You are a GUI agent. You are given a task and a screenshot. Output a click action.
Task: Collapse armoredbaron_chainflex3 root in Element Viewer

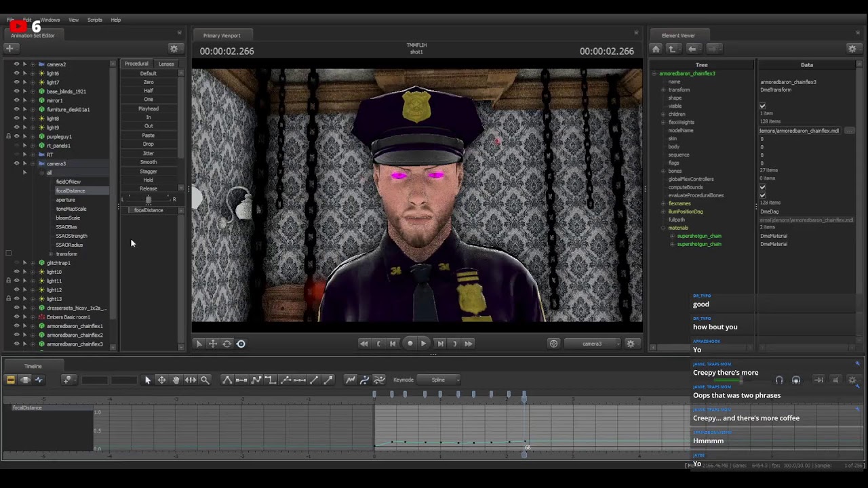[x=654, y=73]
